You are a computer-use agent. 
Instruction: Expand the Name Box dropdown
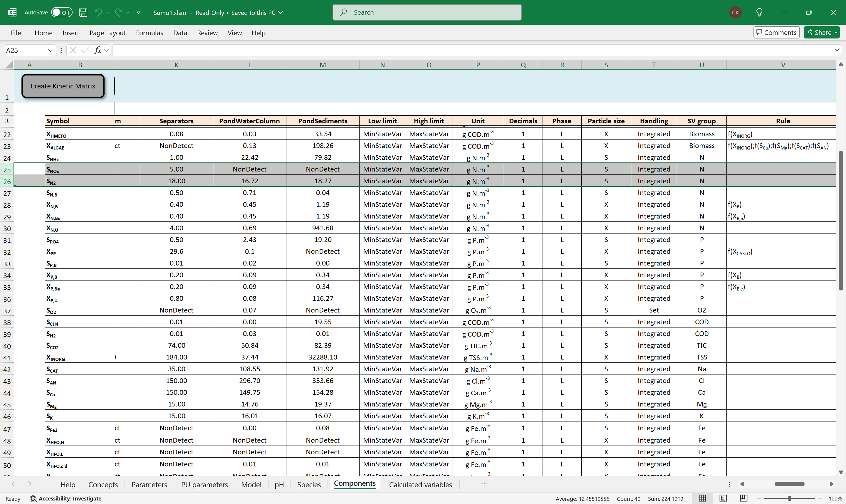51,50
